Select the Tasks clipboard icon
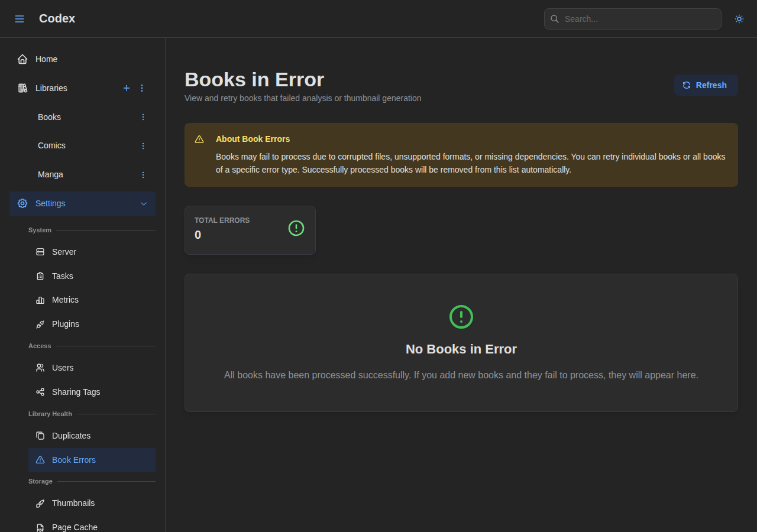757x532 pixels. click(x=40, y=276)
